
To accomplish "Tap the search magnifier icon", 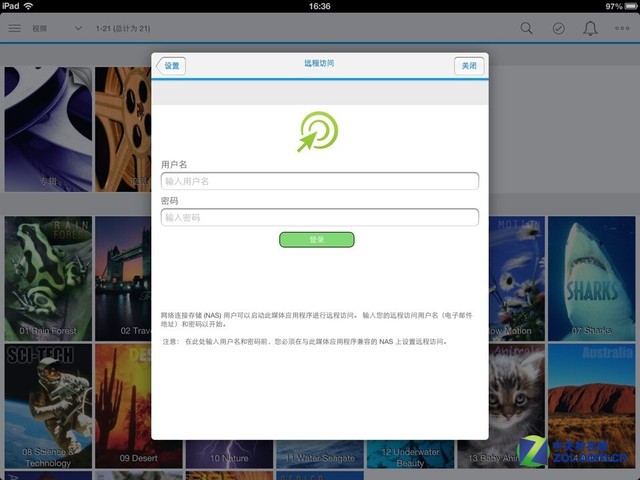I will [x=527, y=28].
